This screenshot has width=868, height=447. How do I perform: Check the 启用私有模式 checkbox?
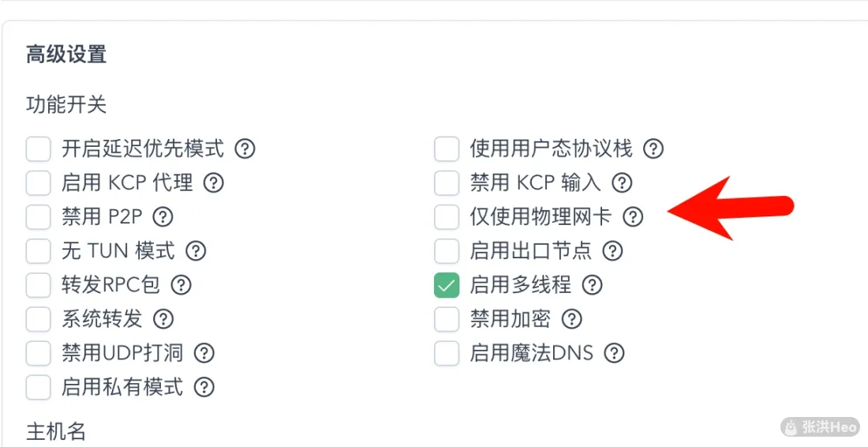[x=38, y=388]
